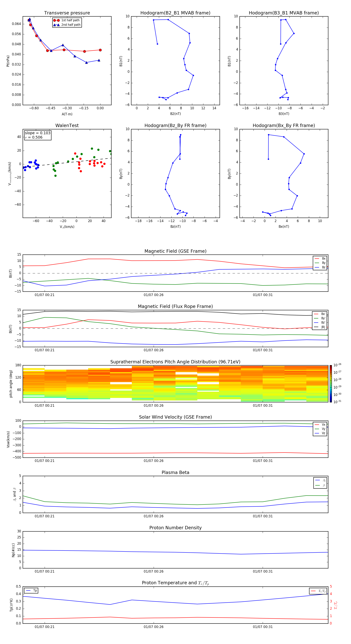This screenshot has height=644, width=351.
Task: Select the "1st half path" legend entry
Action: click(67, 20)
